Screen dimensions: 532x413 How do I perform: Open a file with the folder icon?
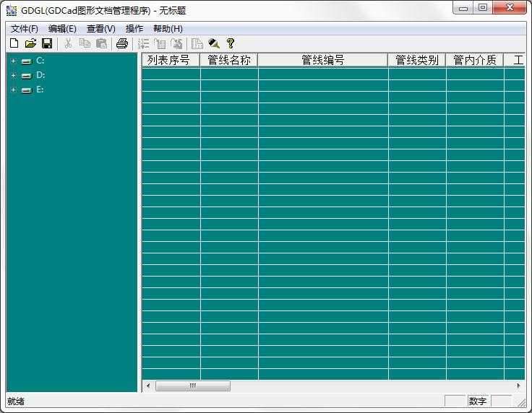tap(30, 43)
